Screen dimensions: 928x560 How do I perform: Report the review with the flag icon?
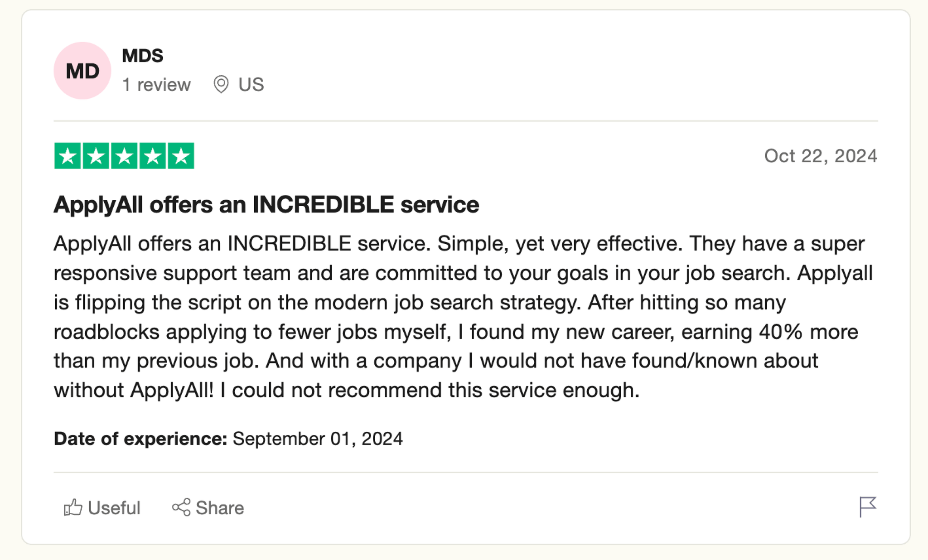[868, 507]
